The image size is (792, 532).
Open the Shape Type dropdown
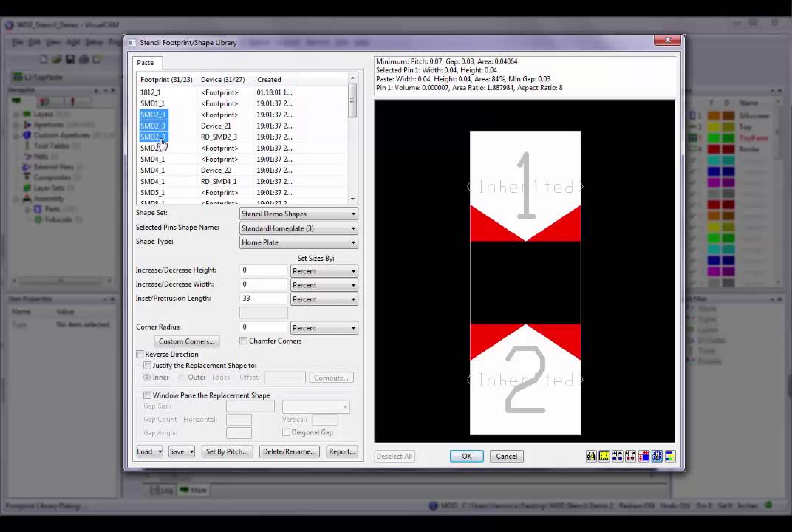(x=298, y=242)
